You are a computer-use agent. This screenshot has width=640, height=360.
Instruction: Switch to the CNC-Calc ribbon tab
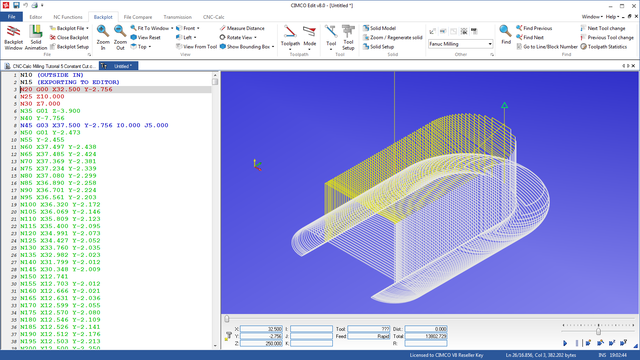[x=213, y=17]
